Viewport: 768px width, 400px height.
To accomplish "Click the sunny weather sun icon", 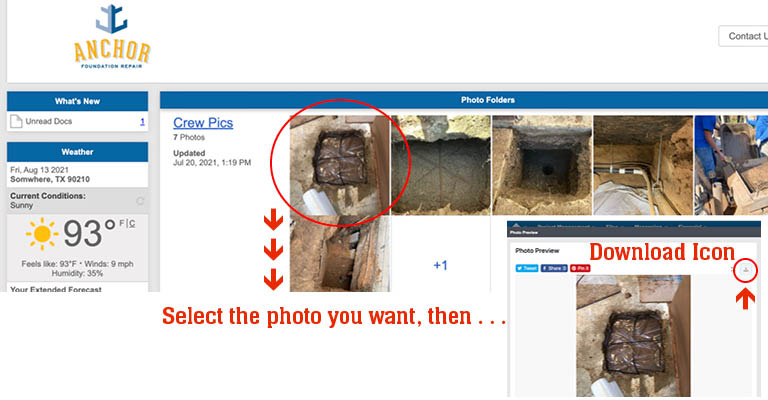I will pos(42,234).
